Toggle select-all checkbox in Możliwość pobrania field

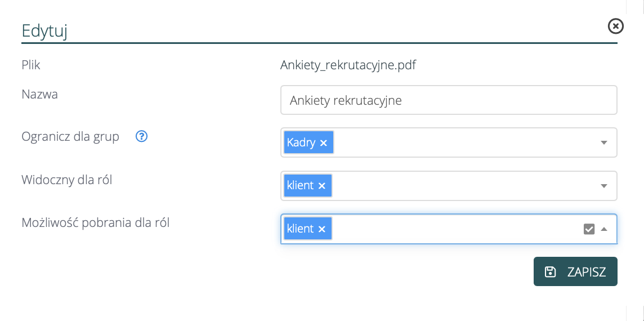tap(589, 229)
